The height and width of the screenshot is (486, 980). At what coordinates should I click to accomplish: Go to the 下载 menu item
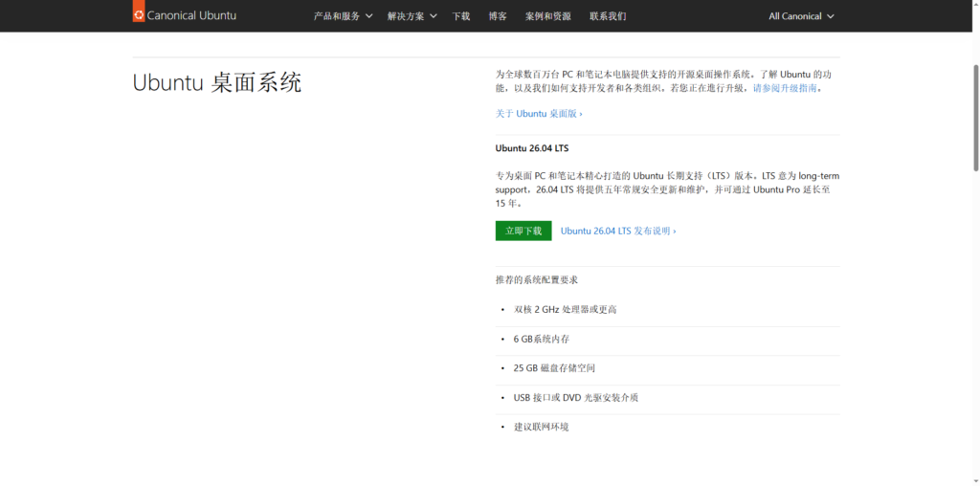461,16
